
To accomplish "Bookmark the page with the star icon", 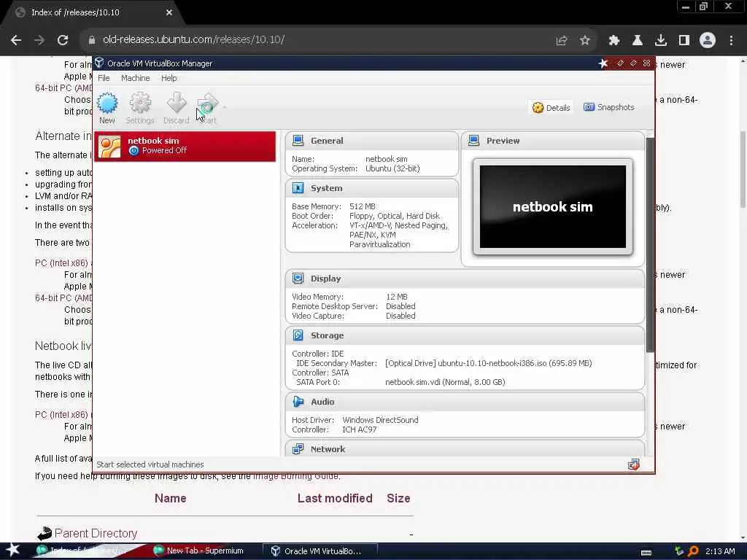I will tap(585, 41).
